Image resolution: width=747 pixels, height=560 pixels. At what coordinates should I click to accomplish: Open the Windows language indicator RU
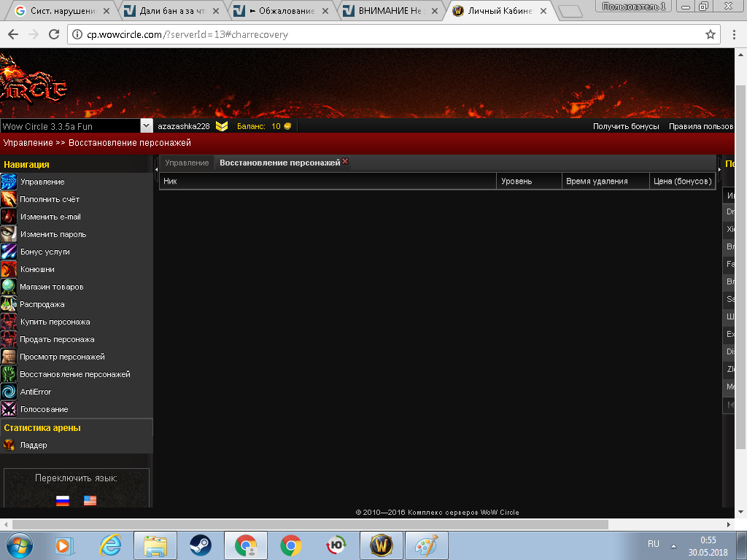pos(653,545)
